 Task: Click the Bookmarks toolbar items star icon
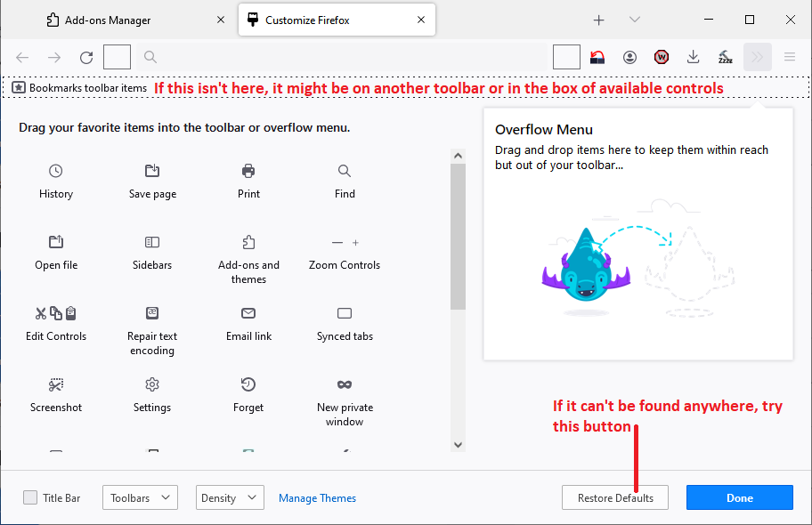19,87
